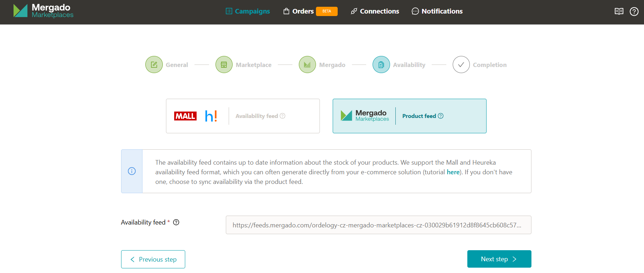Open the Campaigns menu
Screen dimensions: 644x273
tap(248, 11)
